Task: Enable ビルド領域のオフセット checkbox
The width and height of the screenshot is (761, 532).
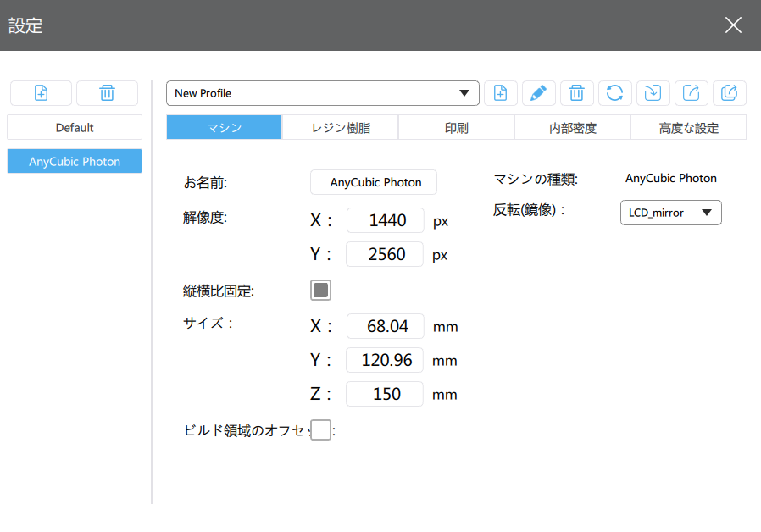Action: (x=321, y=429)
